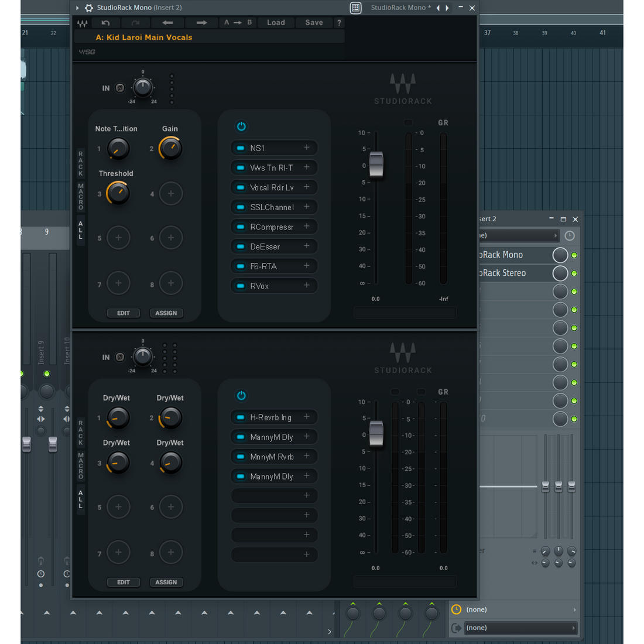The image size is (644, 644).
Task: Bypass the F6-RTA plugin
Action: (x=241, y=266)
